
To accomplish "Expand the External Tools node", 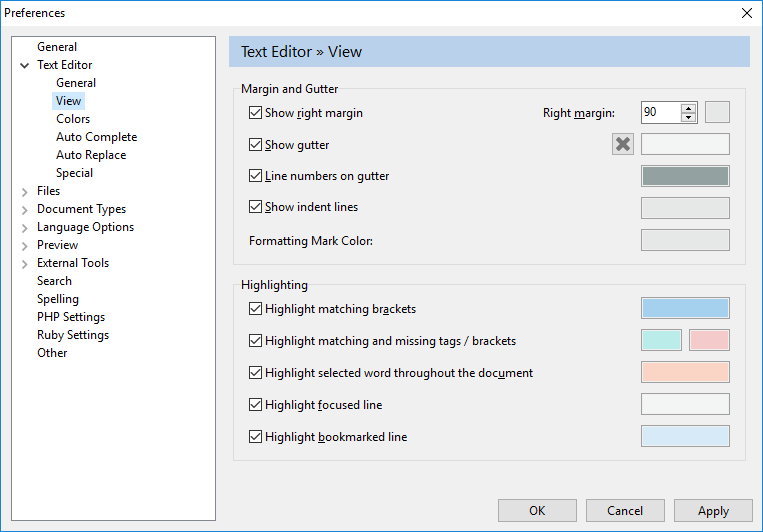I will (24, 263).
